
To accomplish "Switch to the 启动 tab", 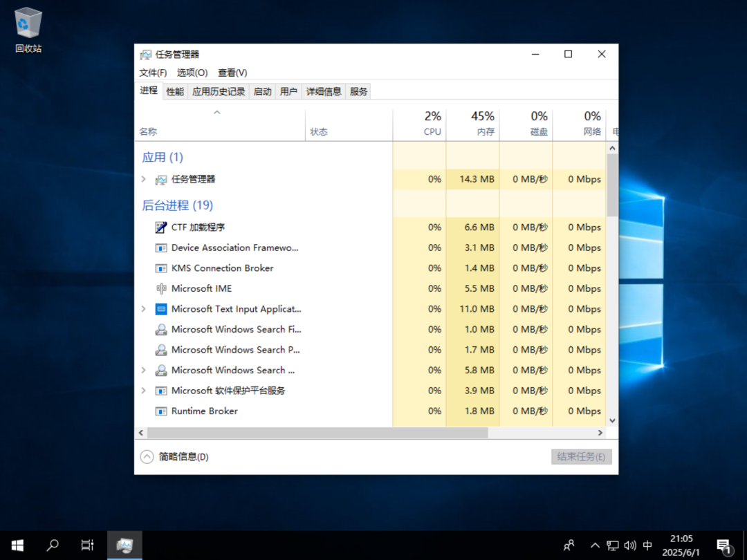I will 263,91.
